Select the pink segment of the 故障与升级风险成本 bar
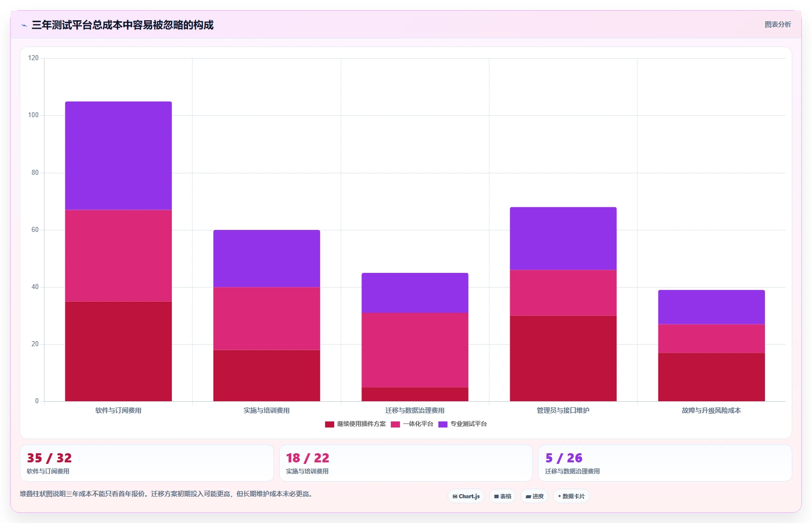The height and width of the screenshot is (523, 812). [711, 339]
